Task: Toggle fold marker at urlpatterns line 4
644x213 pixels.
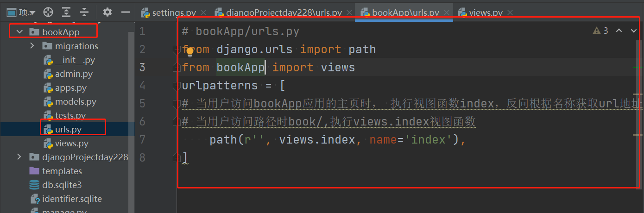Action: coord(176,86)
